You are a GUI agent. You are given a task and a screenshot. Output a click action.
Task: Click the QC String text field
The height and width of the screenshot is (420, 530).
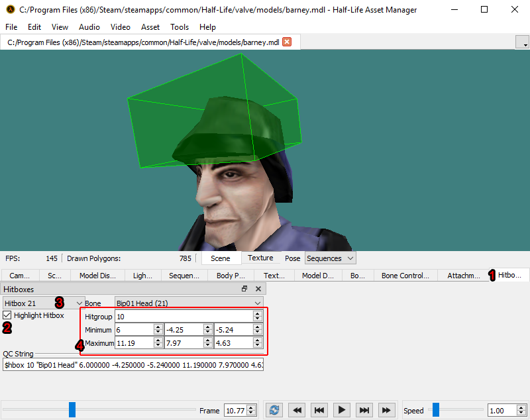(x=133, y=364)
